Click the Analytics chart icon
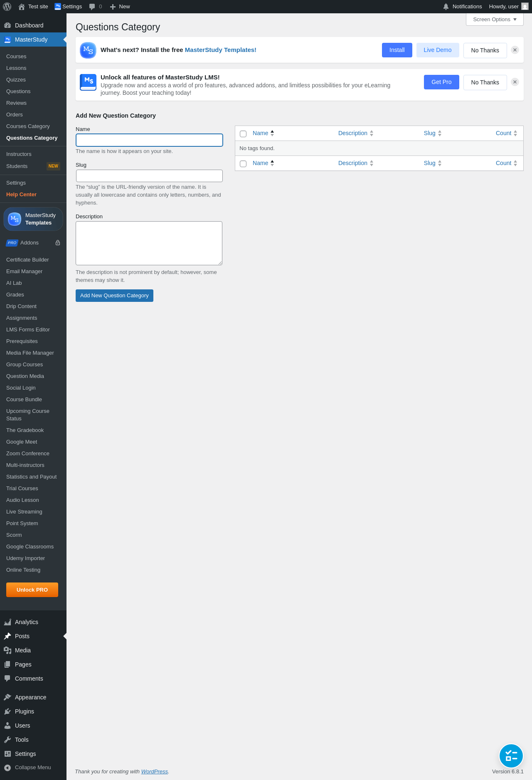 coord(7,622)
